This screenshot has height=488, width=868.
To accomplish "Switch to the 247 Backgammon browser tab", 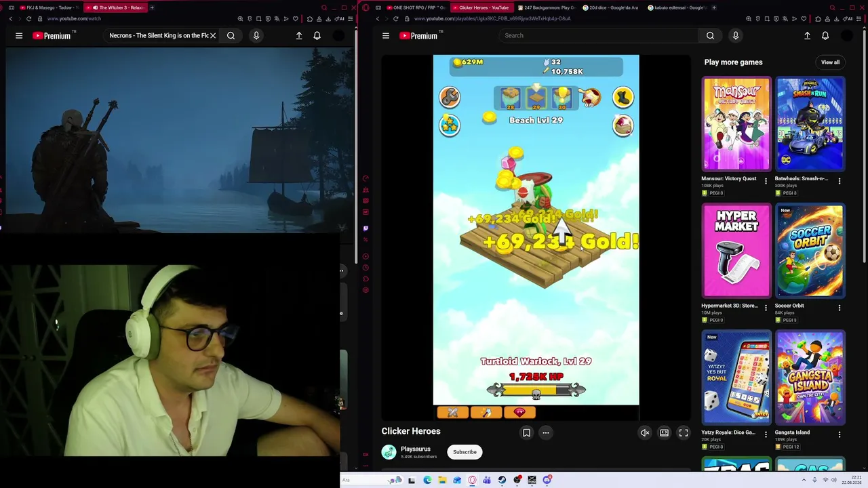I will (x=547, y=7).
